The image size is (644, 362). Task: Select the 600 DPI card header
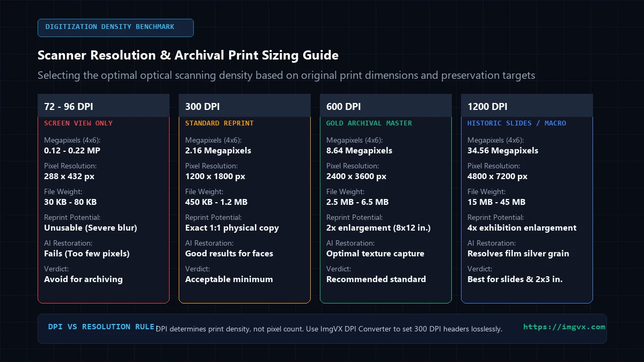pyautogui.click(x=386, y=106)
